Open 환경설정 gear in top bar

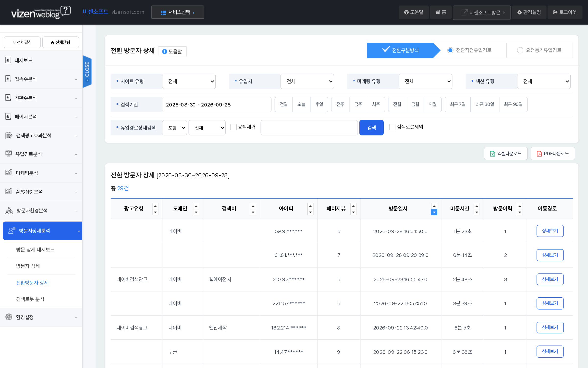(529, 12)
